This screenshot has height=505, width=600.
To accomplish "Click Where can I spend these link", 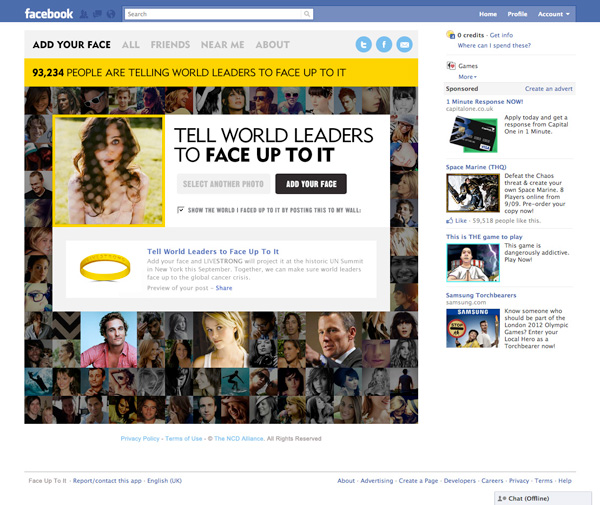I will [x=494, y=46].
